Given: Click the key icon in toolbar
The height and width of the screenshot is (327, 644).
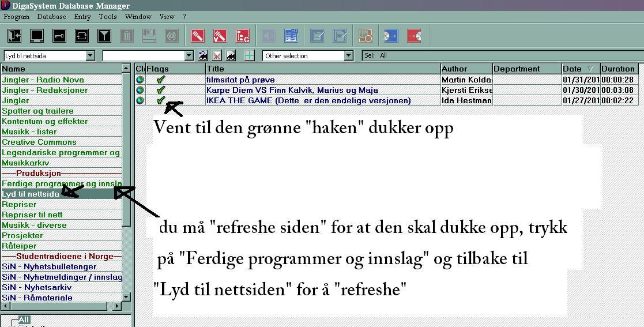Looking at the screenshot, I should tap(59, 36).
